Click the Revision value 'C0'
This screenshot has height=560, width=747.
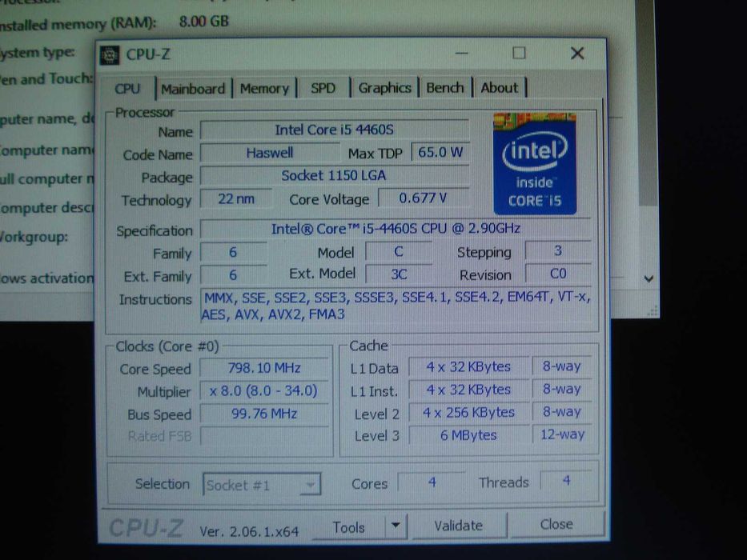click(558, 274)
